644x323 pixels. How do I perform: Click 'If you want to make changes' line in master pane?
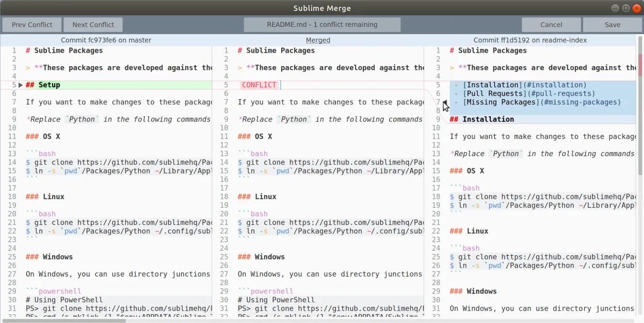118,102
